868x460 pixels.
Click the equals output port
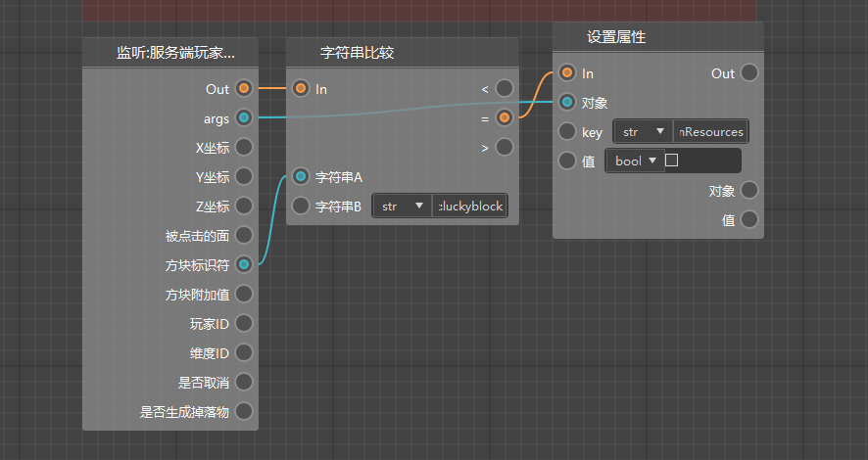point(505,117)
